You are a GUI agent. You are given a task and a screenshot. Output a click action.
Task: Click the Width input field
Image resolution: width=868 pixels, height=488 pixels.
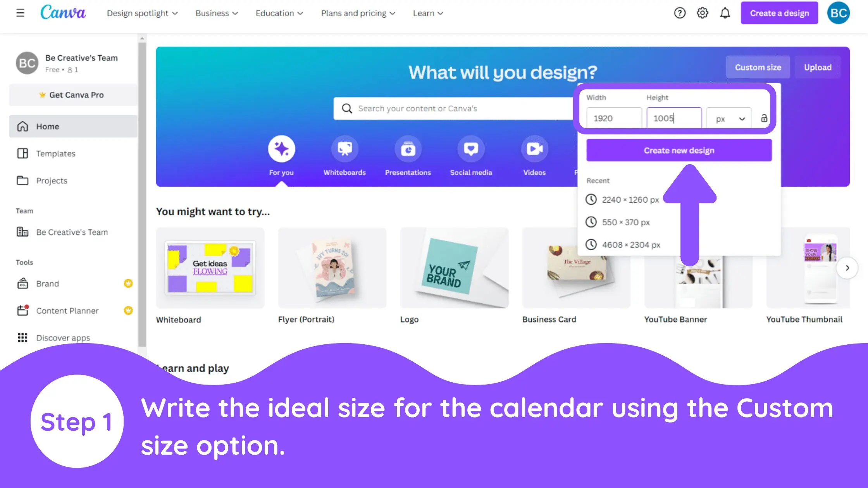click(x=613, y=118)
